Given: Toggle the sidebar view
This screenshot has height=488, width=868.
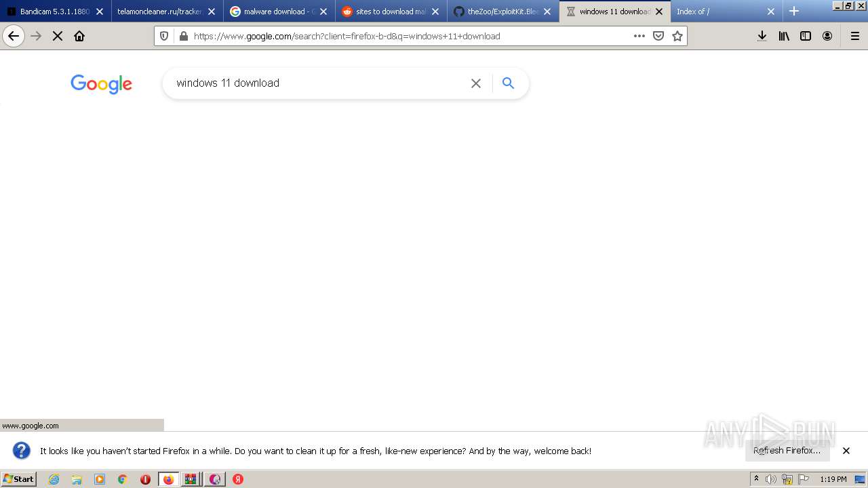Looking at the screenshot, I should click(806, 36).
